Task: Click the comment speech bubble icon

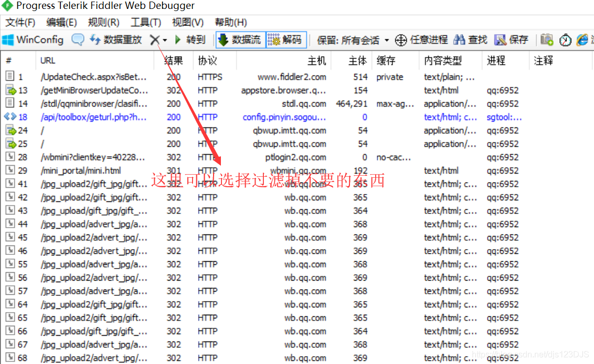Action: pos(78,40)
